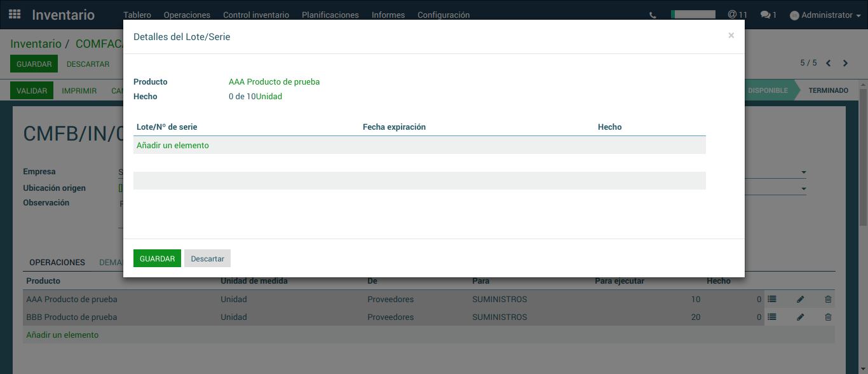Open lot details list icon for AAA product
The image size is (868, 374).
[772, 299]
